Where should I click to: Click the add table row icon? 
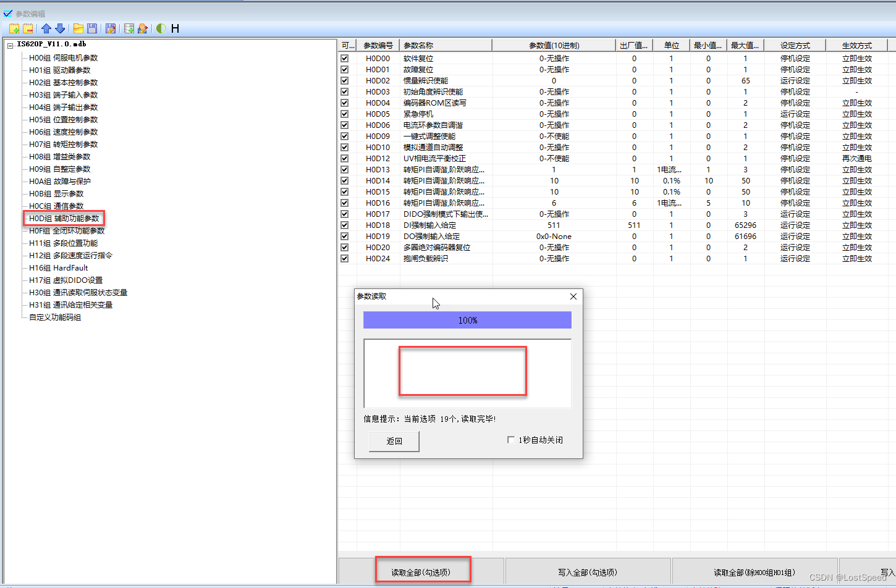coord(129,28)
